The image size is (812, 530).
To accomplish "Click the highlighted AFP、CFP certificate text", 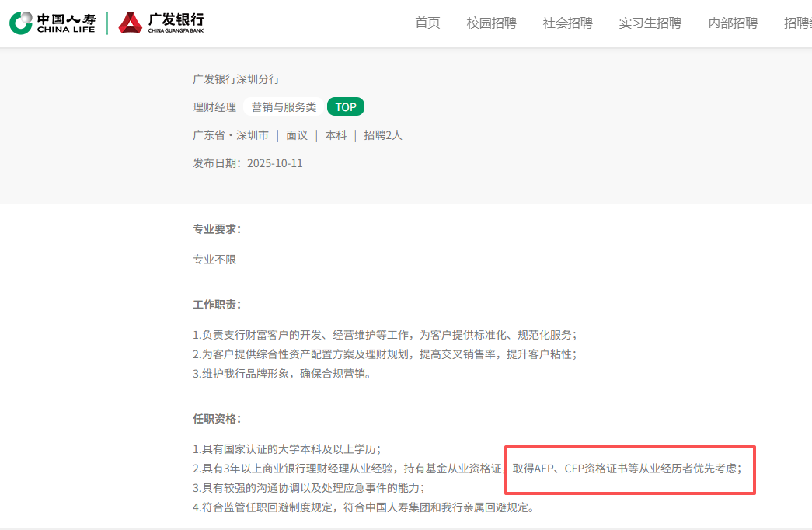I will [x=626, y=469].
